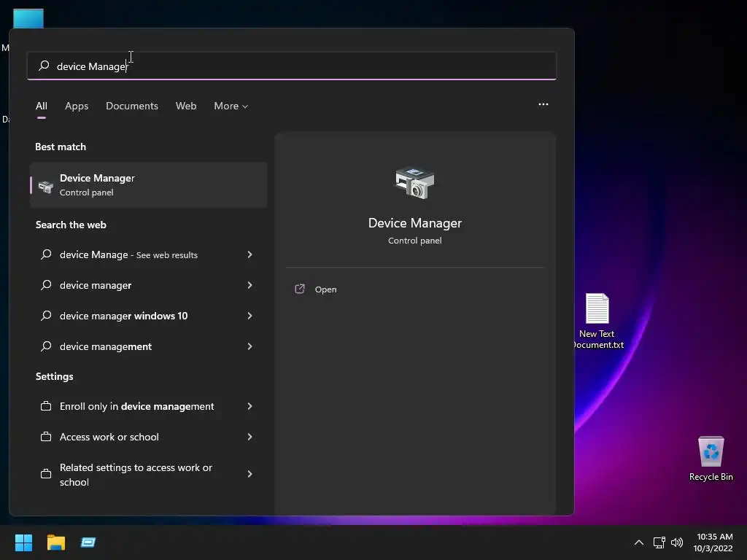Click the volume speaker tray icon
747x560 pixels.
click(x=676, y=542)
